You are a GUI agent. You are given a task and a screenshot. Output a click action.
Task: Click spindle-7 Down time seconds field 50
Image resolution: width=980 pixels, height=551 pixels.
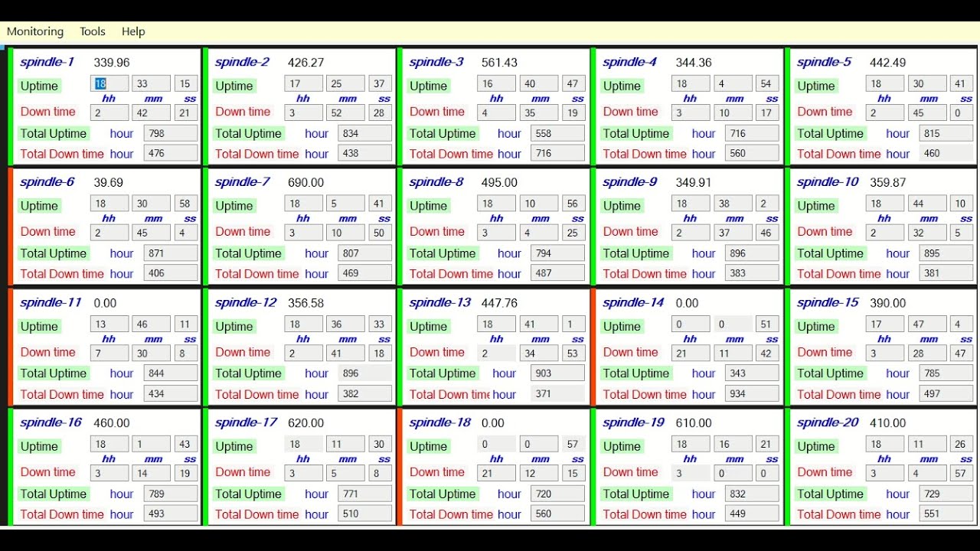pos(381,233)
